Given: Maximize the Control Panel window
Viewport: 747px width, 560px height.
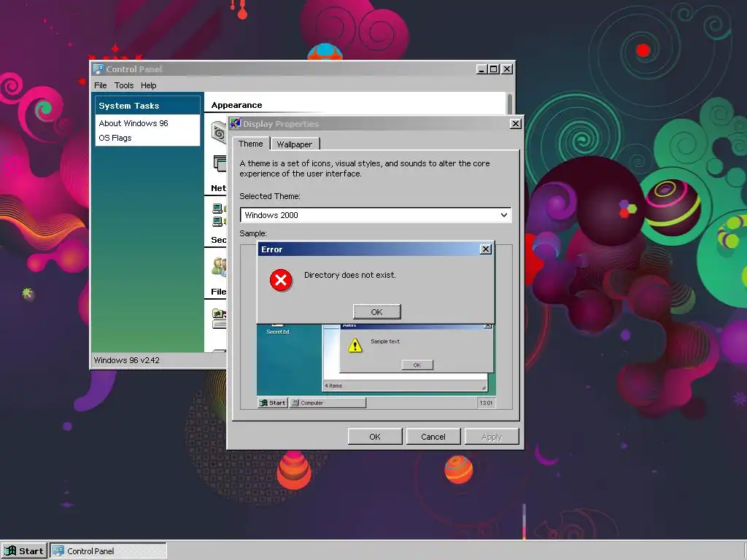Looking at the screenshot, I should click(x=494, y=69).
